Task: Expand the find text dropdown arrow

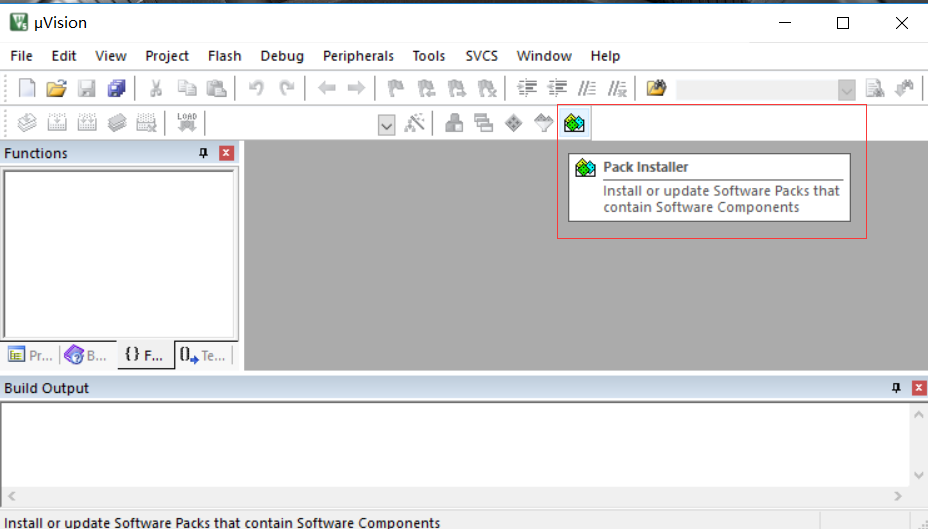Action: point(847,90)
